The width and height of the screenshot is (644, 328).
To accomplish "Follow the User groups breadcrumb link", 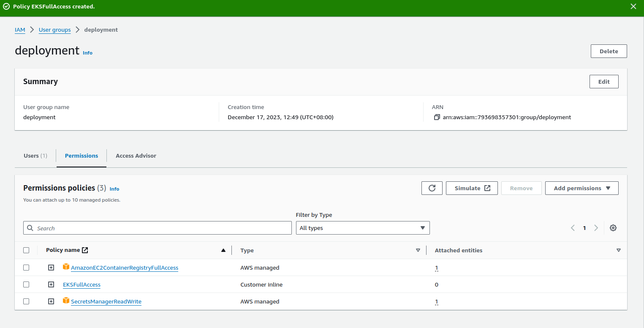I will pyautogui.click(x=54, y=30).
